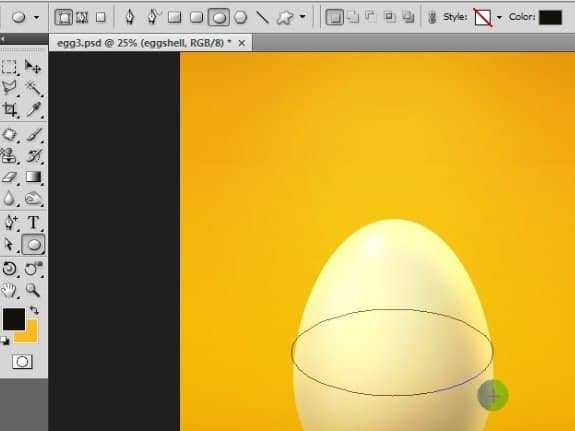Select the Hand tool
575x431 pixels.
(x=9, y=290)
